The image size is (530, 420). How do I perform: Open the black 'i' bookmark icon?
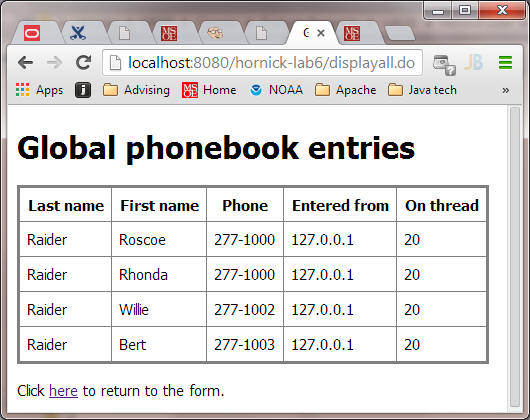(x=83, y=90)
